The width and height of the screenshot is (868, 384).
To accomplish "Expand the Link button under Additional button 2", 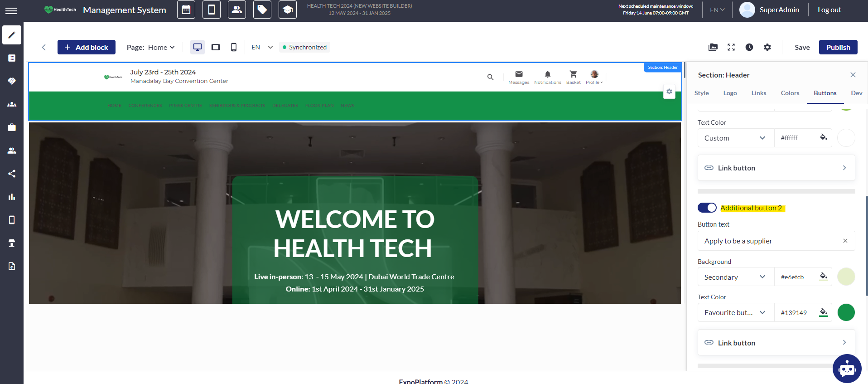I will pos(776,343).
